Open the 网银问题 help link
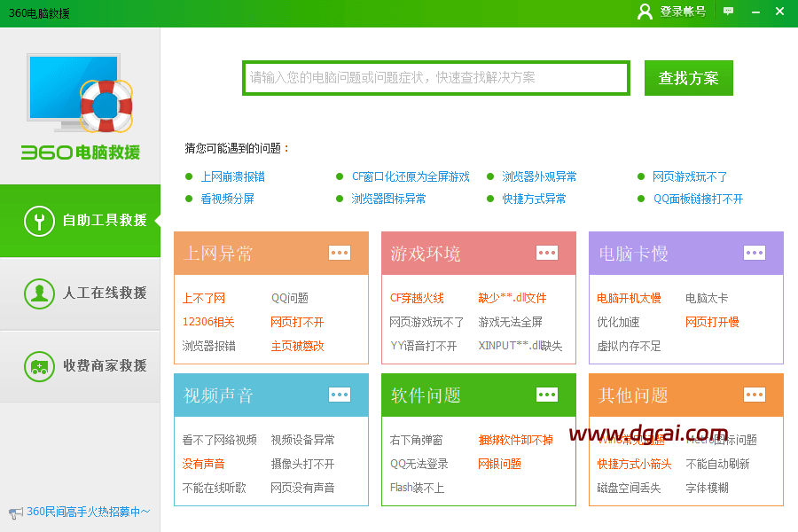Screen dimensions: 798x532 point(497,464)
